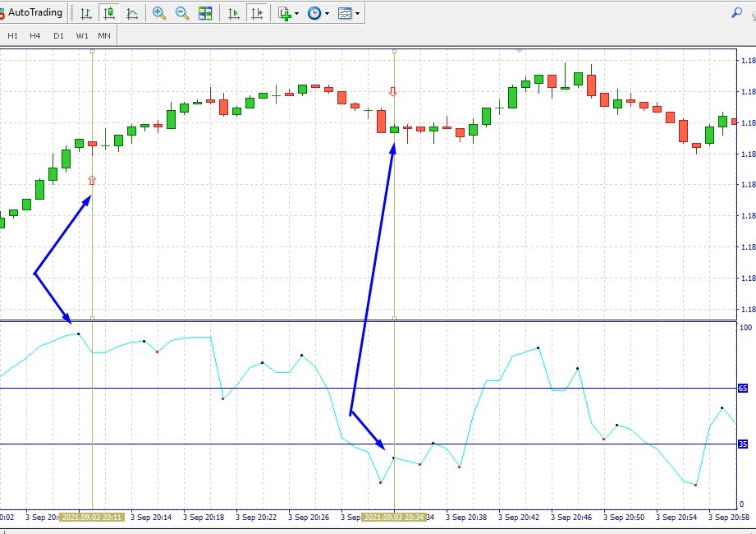Toggle chart shift from right border
This screenshot has height=534, width=756.
tap(257, 13)
